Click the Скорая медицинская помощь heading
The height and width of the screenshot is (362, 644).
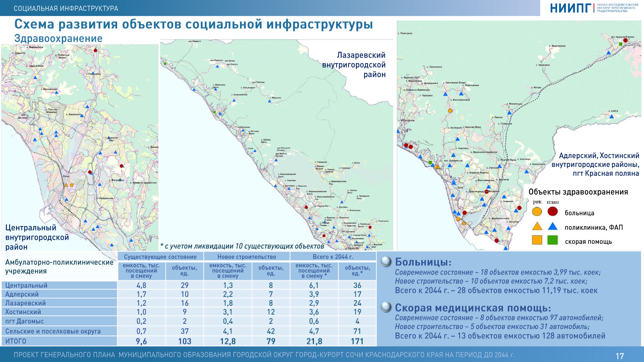(473, 308)
